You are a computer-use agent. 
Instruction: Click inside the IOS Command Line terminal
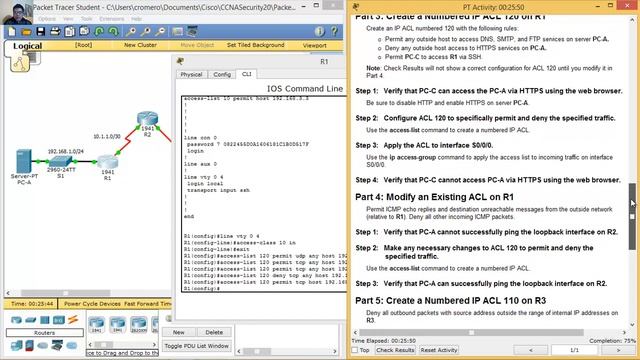[x=264, y=194]
